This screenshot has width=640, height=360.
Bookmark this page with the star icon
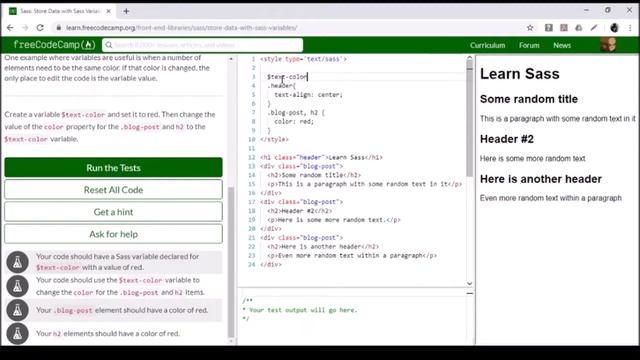pos(530,28)
